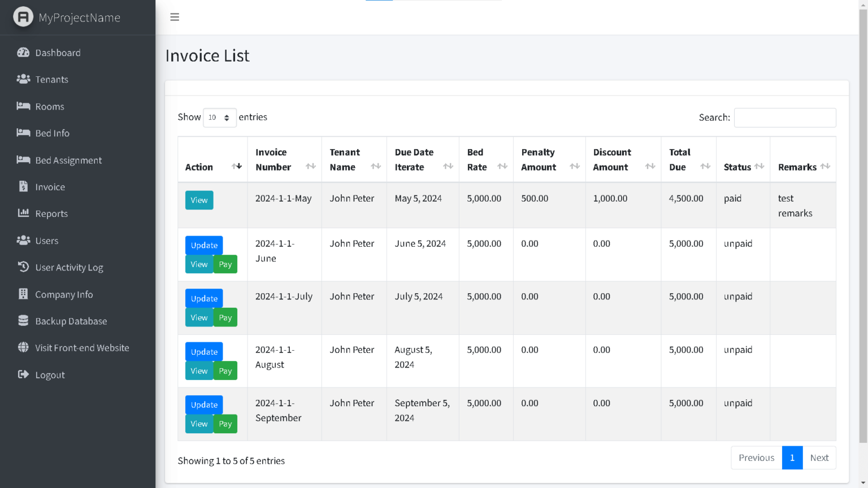Screen dimensions: 868x488
Task: Select the Invoice icon in the sidebar
Action: [x=23, y=186]
